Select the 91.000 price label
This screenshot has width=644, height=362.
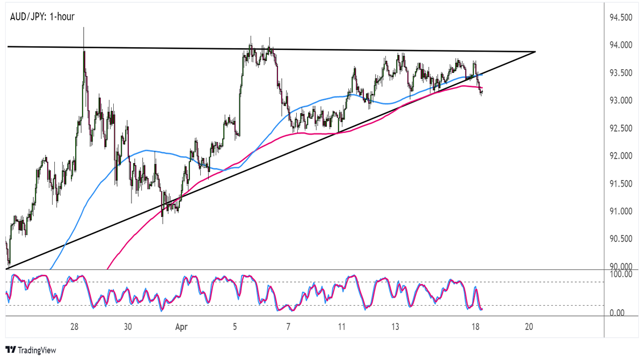tap(620, 211)
